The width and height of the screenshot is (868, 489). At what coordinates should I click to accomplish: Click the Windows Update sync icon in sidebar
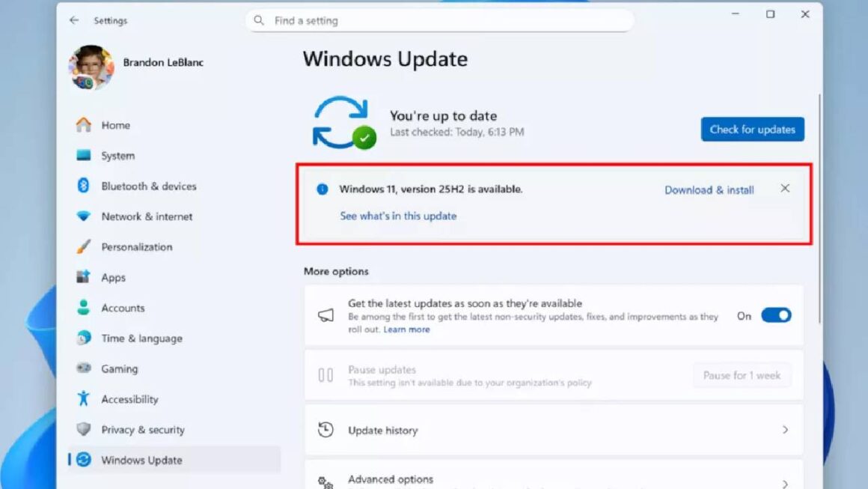84,460
